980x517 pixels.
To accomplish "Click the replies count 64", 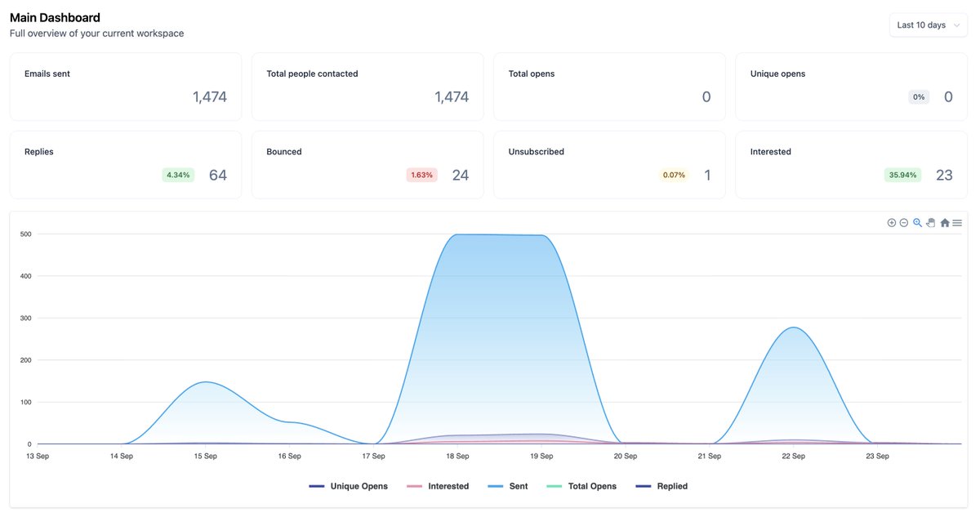I will tap(218, 175).
